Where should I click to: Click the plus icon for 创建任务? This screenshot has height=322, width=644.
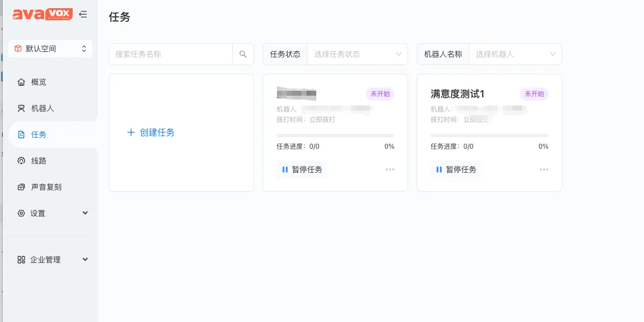pos(131,132)
